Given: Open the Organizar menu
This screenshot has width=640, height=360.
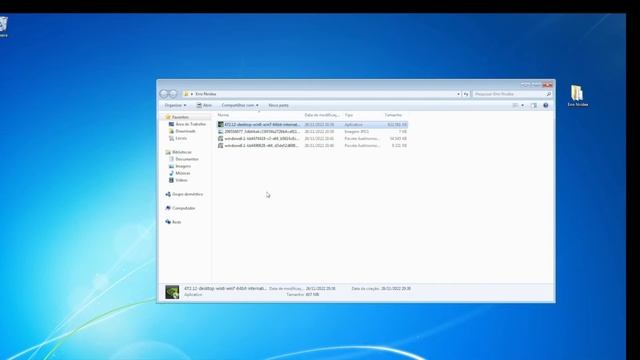Looking at the screenshot, I should point(175,105).
